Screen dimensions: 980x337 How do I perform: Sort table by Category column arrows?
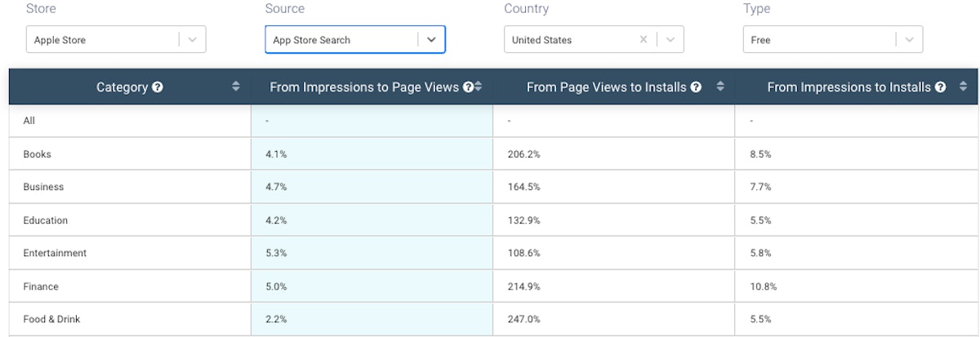pyautogui.click(x=236, y=86)
